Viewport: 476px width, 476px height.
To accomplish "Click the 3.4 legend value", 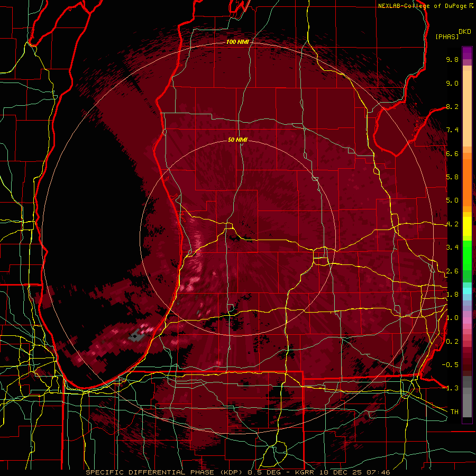I will click(x=452, y=248).
